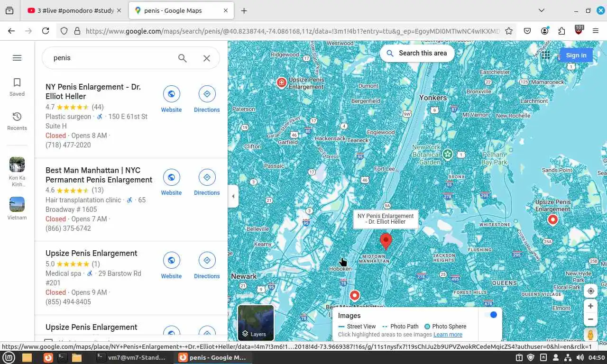Show your location on the map
This screenshot has width=607, height=364.
590,291
